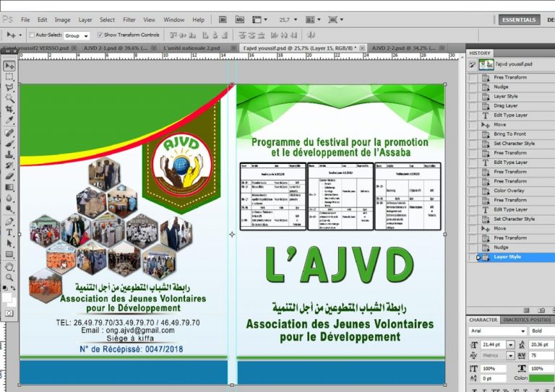Open Move tool preset picker arrow
This screenshot has height=392, width=555.
20,35
